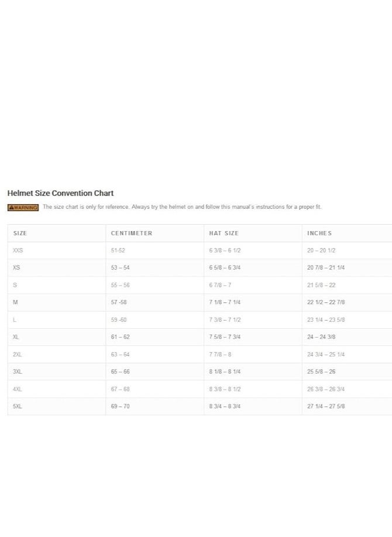Select the INCHES column header
This screenshot has width=392, height=537.
pyautogui.click(x=347, y=233)
